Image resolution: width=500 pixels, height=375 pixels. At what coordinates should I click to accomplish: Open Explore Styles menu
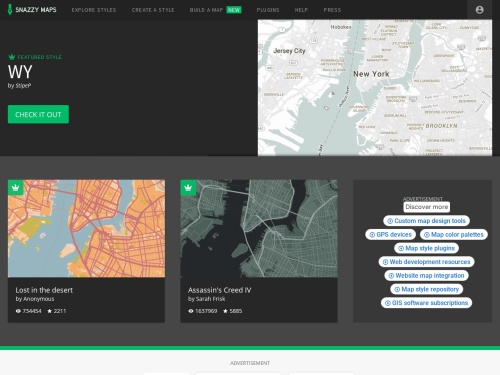tap(94, 10)
